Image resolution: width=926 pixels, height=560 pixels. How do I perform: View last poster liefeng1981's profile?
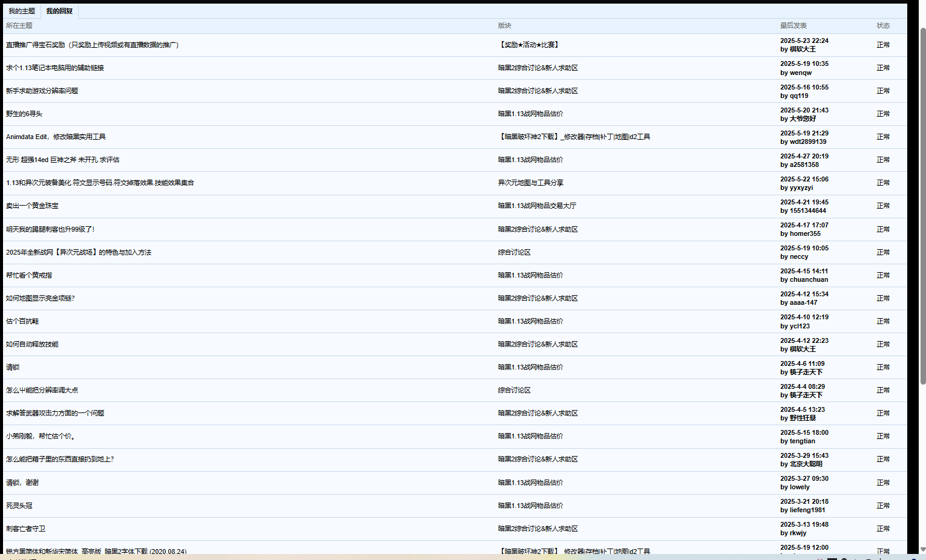[x=808, y=510]
